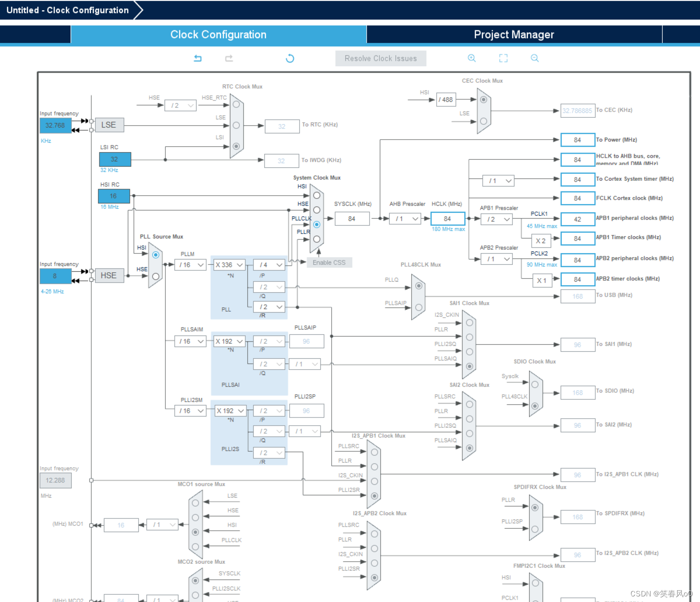Viewport: 700px width, 602px height.
Task: Click the APB1 timer X 2 multiplier box
Action: tap(541, 241)
